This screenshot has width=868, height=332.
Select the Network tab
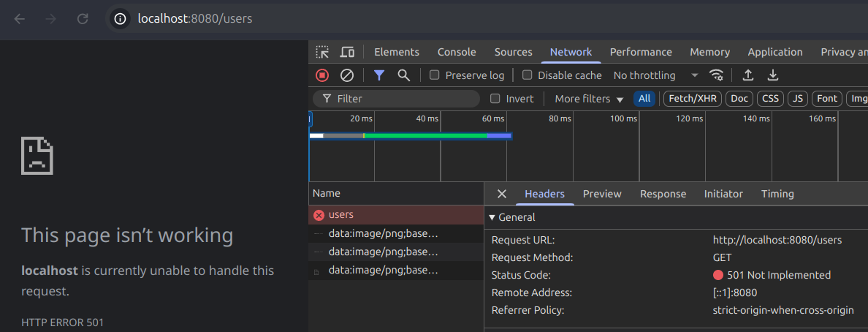571,52
